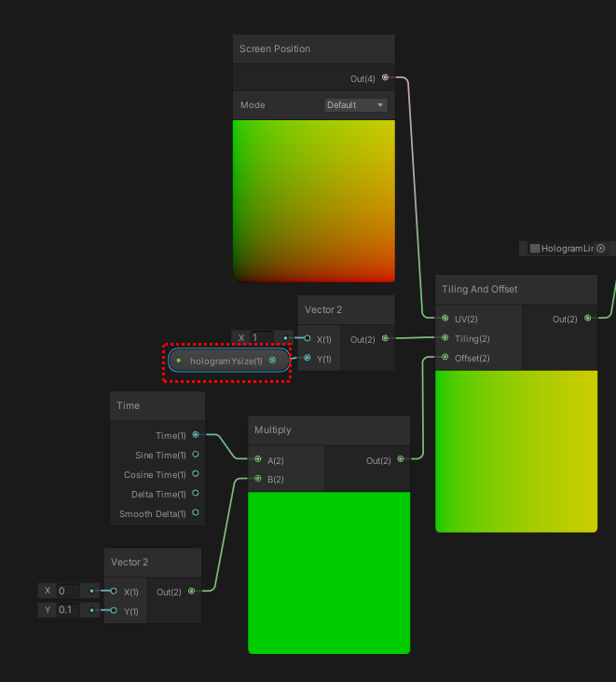Select the Multiply node title
616x682 pixels.
click(x=273, y=430)
